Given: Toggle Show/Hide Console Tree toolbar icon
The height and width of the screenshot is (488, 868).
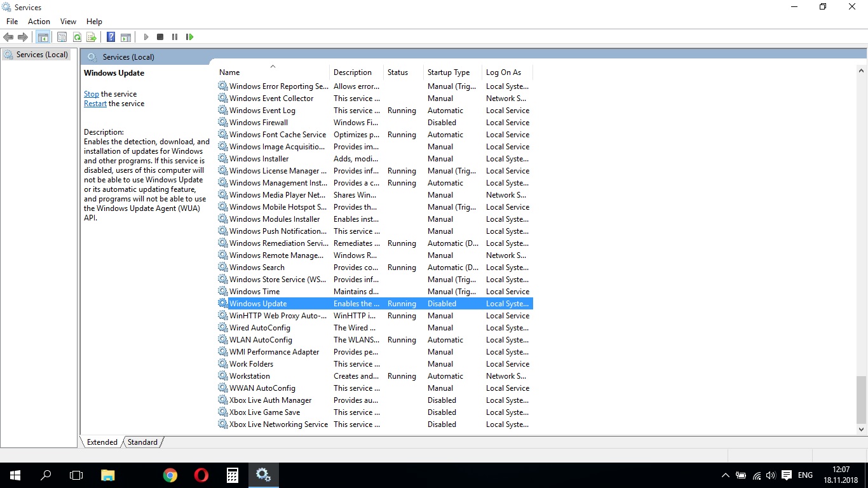Looking at the screenshot, I should (43, 37).
